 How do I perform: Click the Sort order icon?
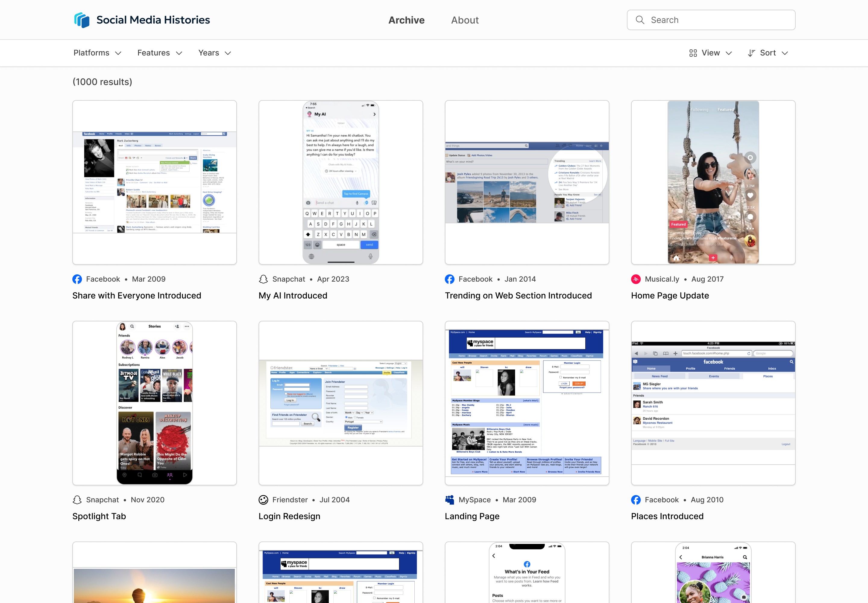click(751, 53)
